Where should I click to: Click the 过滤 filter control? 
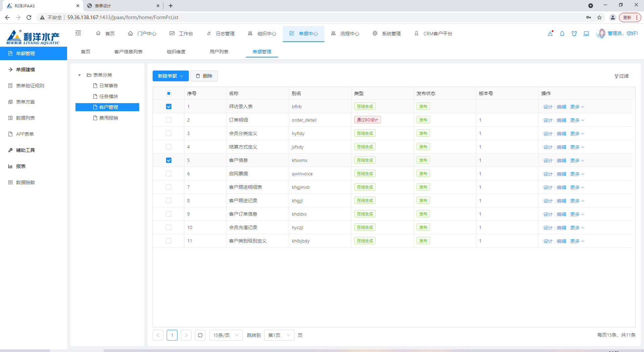[x=622, y=76]
